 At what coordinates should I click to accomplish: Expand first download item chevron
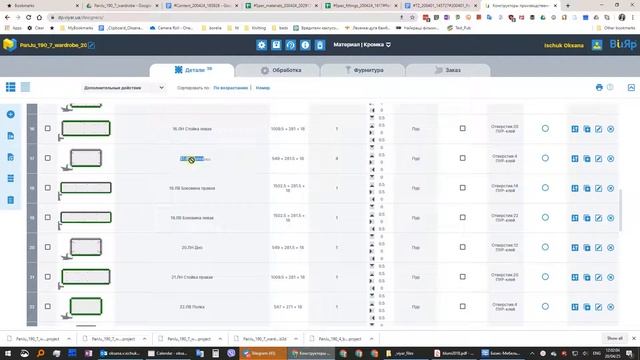tap(69, 339)
